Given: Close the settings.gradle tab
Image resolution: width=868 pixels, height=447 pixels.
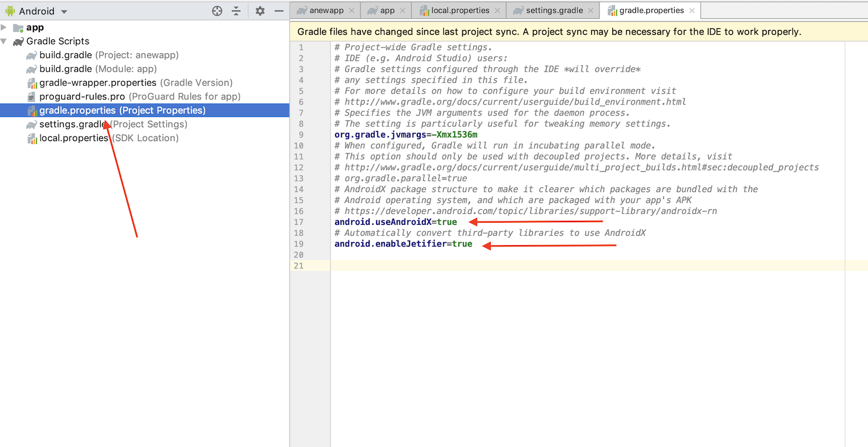Looking at the screenshot, I should click(x=590, y=10).
